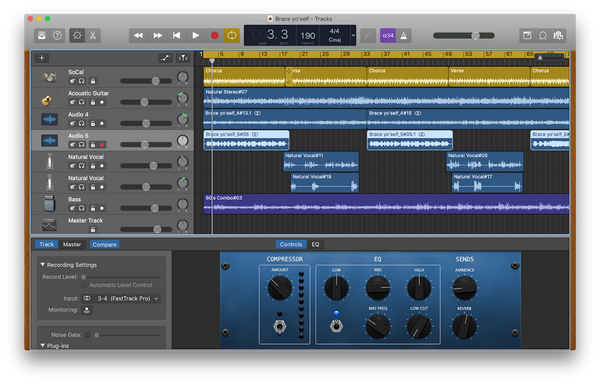600x385 pixels.
Task: Click the red Record button
Action: [x=214, y=36]
